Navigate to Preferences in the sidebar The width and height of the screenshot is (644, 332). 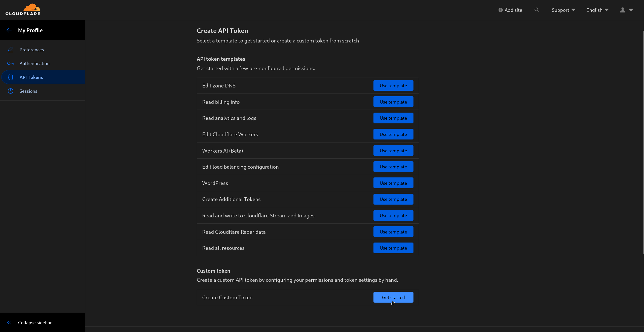click(x=32, y=50)
